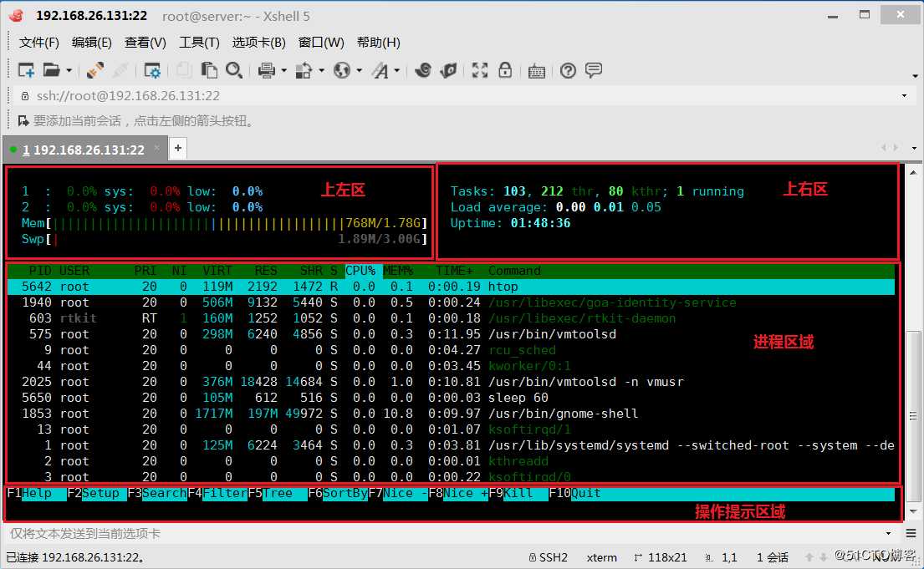
Task: Open the 帮助(H) menu
Action: [378, 43]
